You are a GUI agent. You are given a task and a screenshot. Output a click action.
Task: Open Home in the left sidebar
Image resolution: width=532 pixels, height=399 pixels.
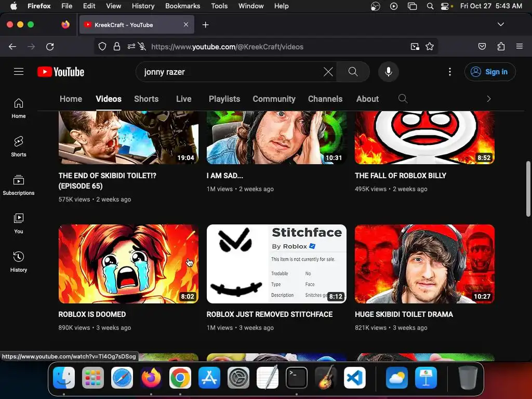coord(19,108)
